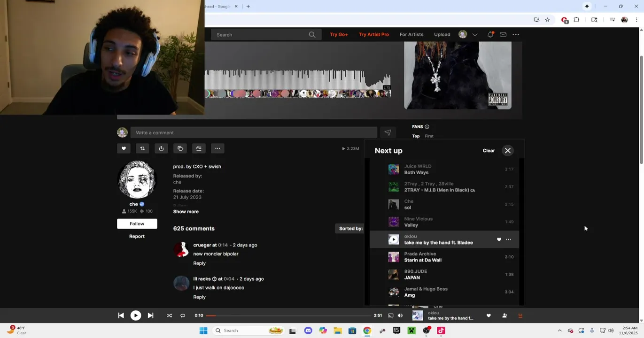Like take me by the hand in queue
The width and height of the screenshot is (644, 338).
[x=499, y=239]
